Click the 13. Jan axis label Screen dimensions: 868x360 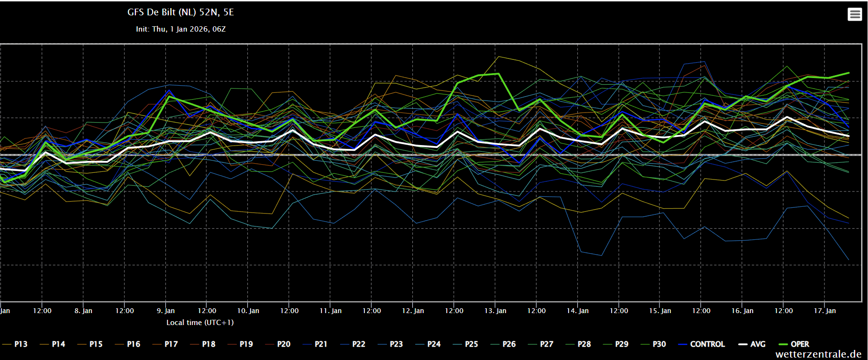495,311
